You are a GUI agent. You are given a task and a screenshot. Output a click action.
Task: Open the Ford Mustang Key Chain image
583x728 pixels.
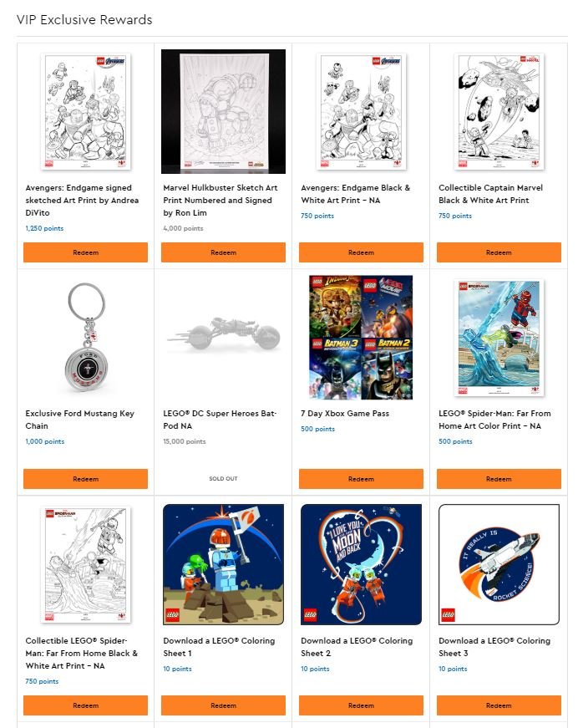coord(86,337)
